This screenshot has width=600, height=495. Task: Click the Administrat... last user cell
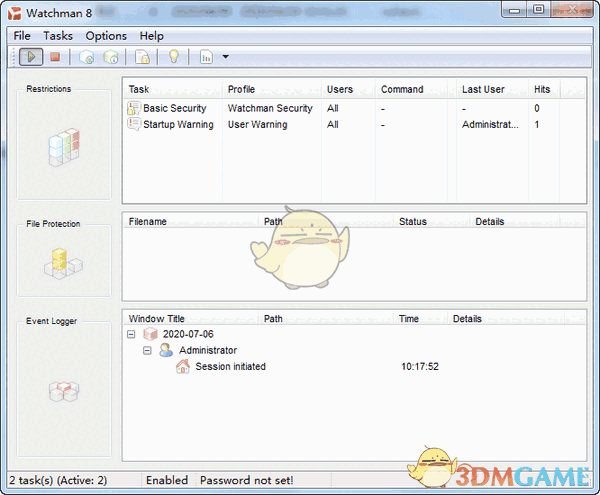(490, 124)
